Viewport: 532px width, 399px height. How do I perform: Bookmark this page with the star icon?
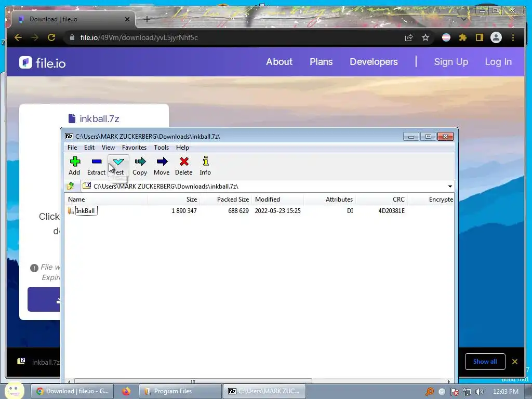pyautogui.click(x=425, y=37)
